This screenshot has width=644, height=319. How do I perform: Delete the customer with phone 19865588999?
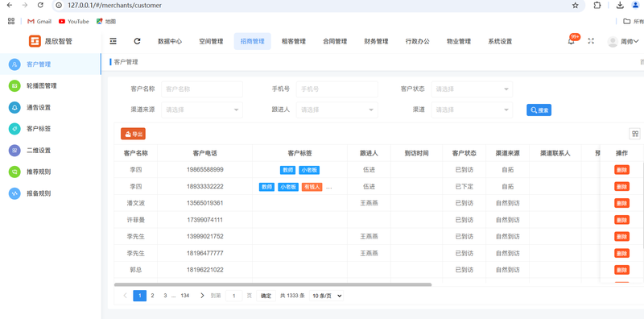point(621,170)
